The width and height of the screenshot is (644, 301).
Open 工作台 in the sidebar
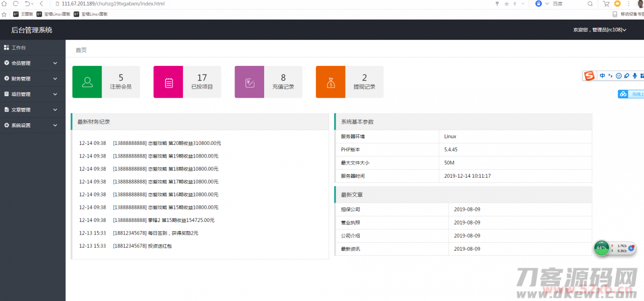[19, 48]
